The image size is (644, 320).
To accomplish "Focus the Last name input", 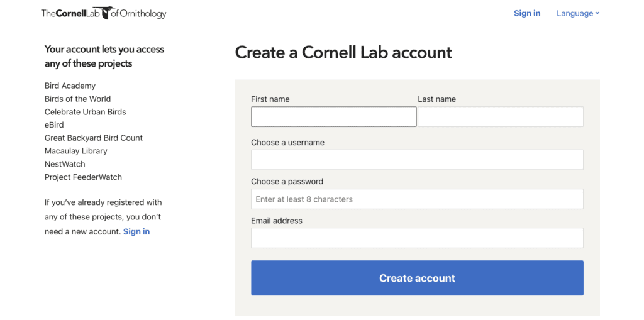I will coord(501,117).
